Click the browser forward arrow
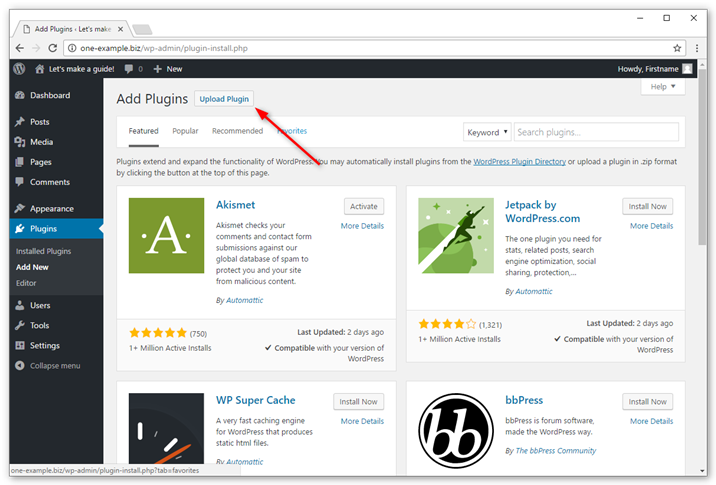The image size is (716, 485). (36, 48)
